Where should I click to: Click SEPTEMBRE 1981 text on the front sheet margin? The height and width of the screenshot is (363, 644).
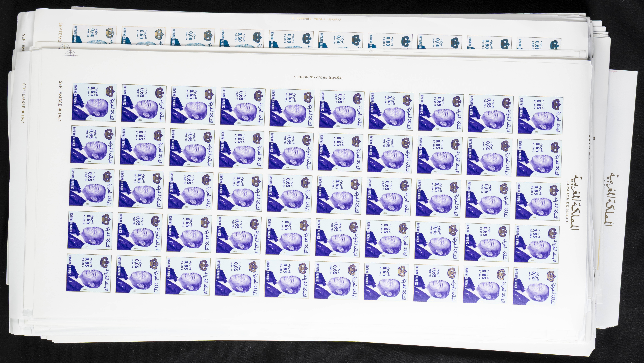[x=60, y=101]
